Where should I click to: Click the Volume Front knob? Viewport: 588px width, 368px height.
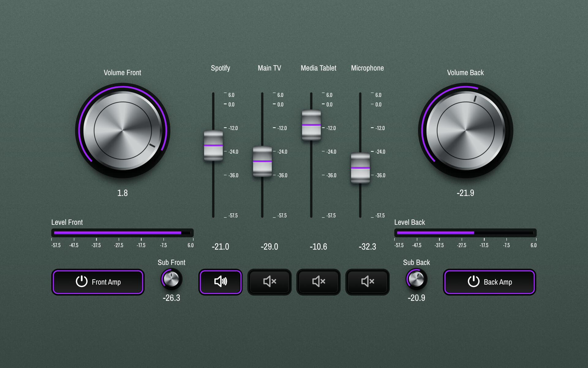click(123, 131)
